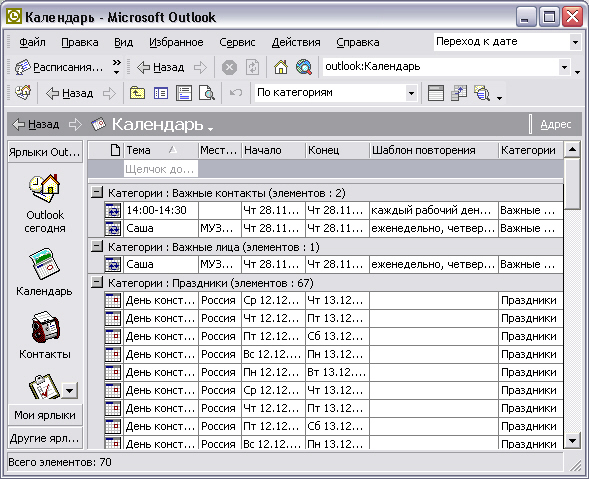Open Outlook сегодня shortcut
Screen dimensions: 589x479
(x=45, y=204)
